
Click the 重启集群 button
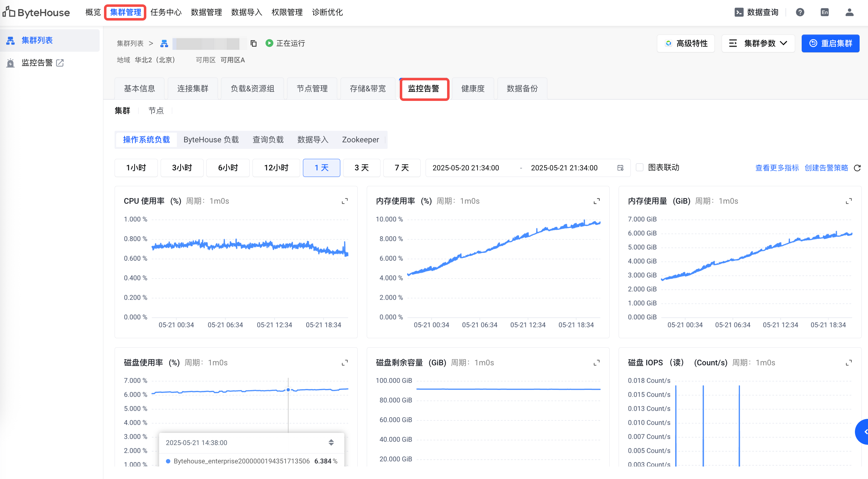(x=831, y=43)
